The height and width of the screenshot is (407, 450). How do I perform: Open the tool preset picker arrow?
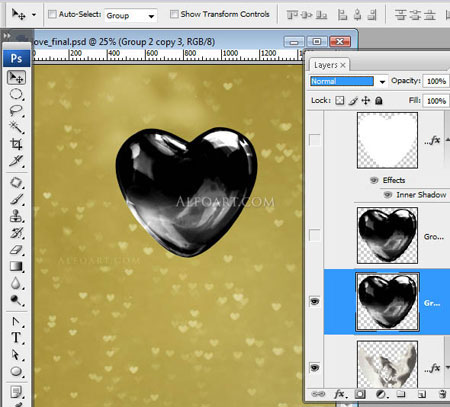(x=34, y=14)
